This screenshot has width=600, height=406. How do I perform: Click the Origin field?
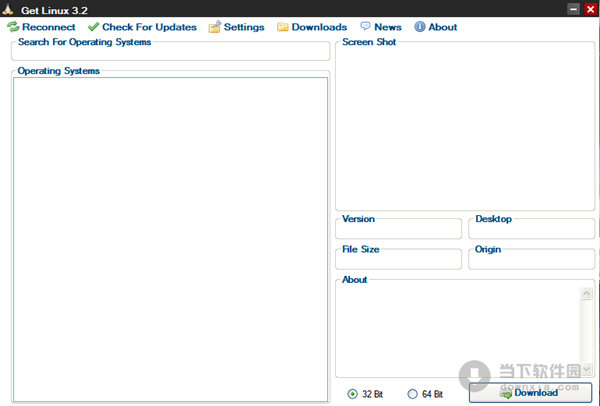click(x=531, y=261)
